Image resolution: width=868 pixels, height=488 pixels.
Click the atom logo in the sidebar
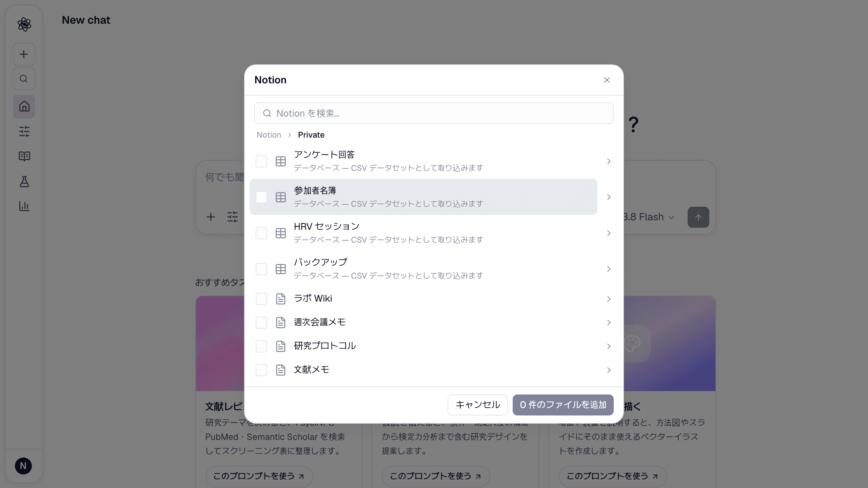click(x=24, y=24)
